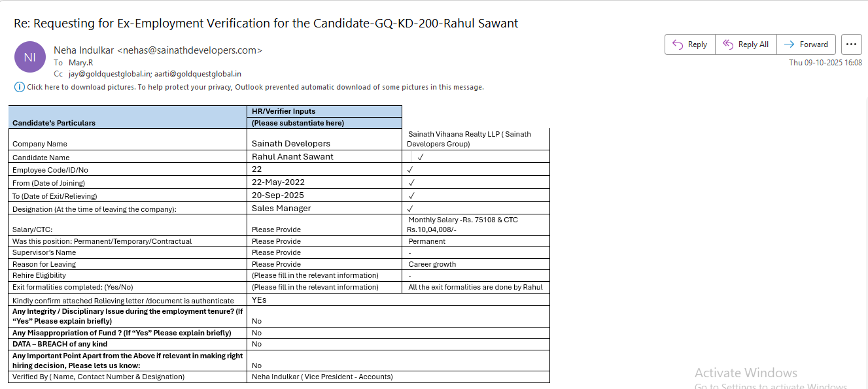Select sender name Neha Indulkar
868x389 pixels.
84,50
